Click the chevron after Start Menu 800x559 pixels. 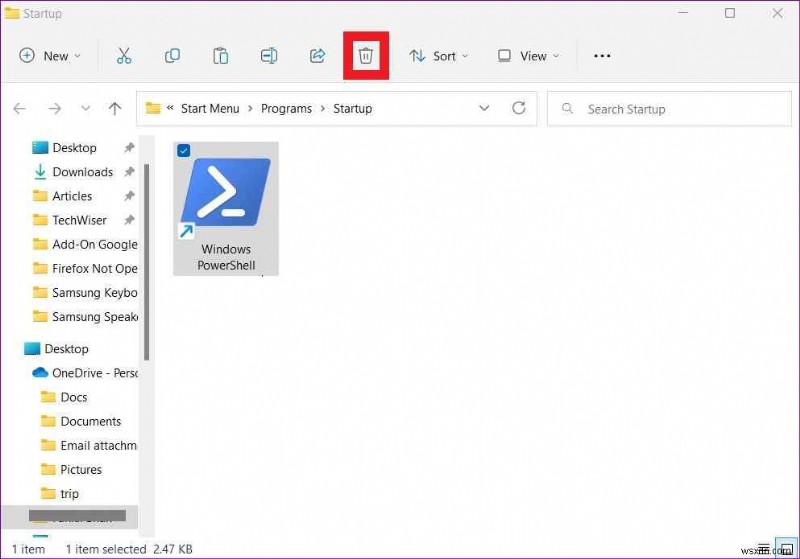click(x=250, y=109)
